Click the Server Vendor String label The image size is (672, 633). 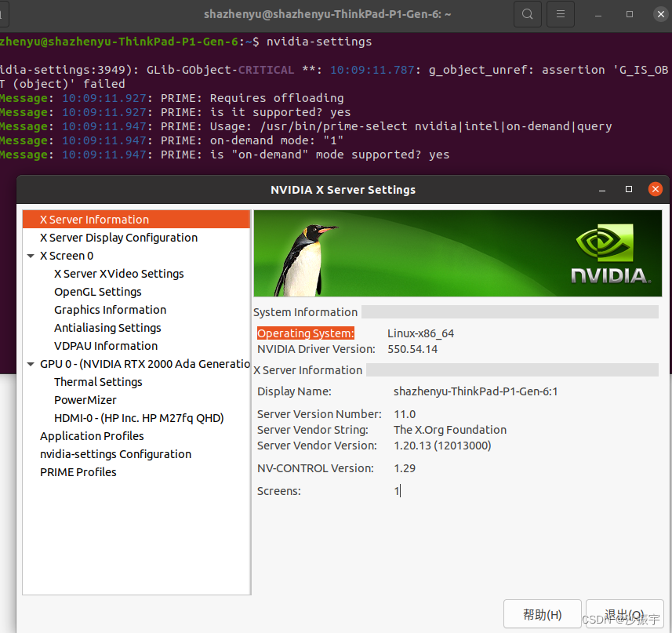coord(312,430)
